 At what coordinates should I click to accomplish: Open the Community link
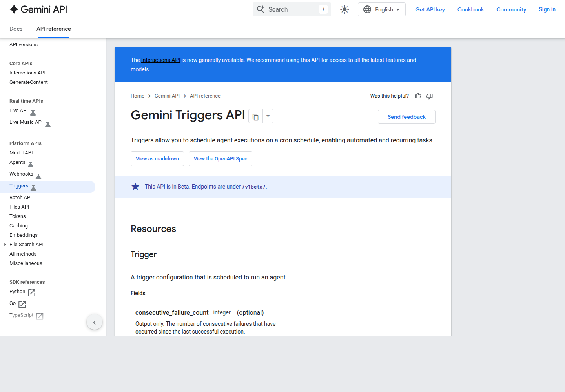[x=511, y=9]
